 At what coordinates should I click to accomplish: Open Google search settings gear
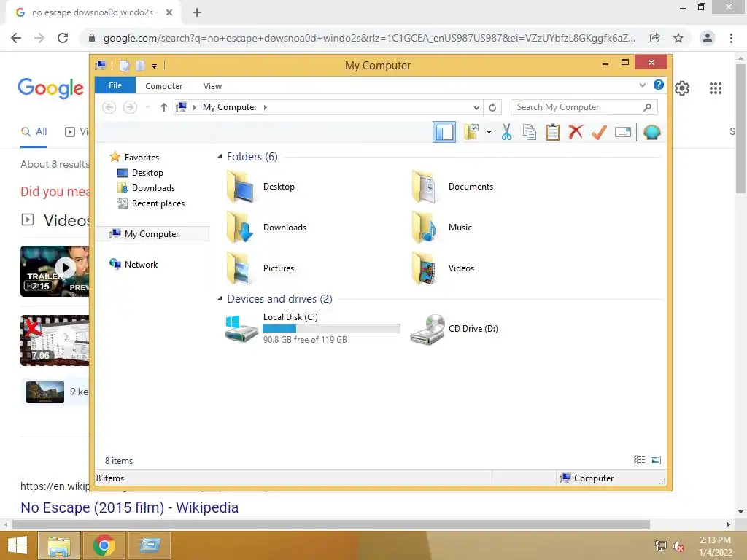coord(682,88)
